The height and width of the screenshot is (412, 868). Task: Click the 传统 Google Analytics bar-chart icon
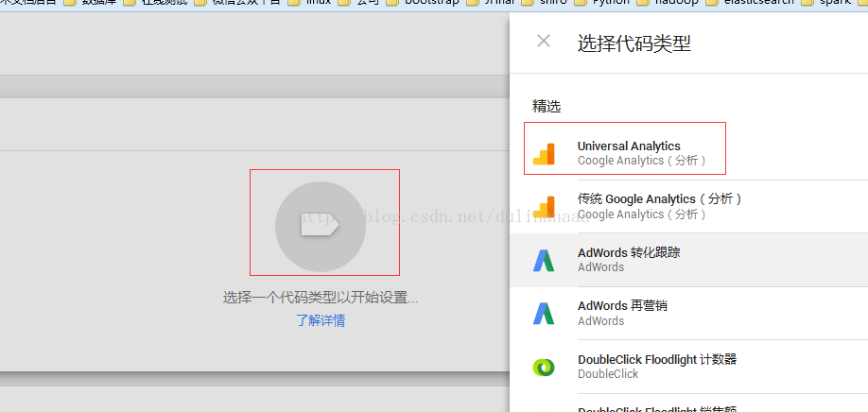point(544,206)
